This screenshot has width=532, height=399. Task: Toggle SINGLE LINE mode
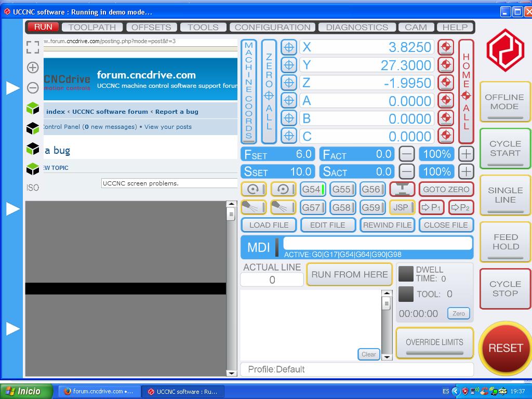click(505, 195)
